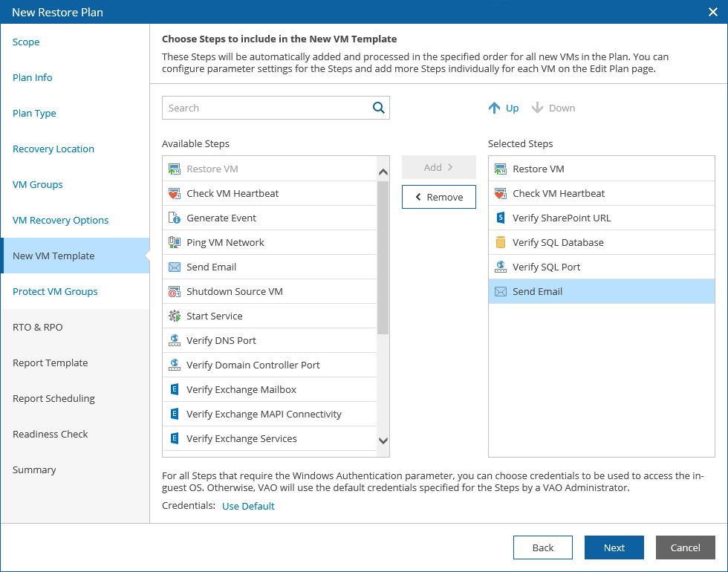Click the Check VM Heartbeat icon in Available Steps
728x572 pixels.
(175, 194)
